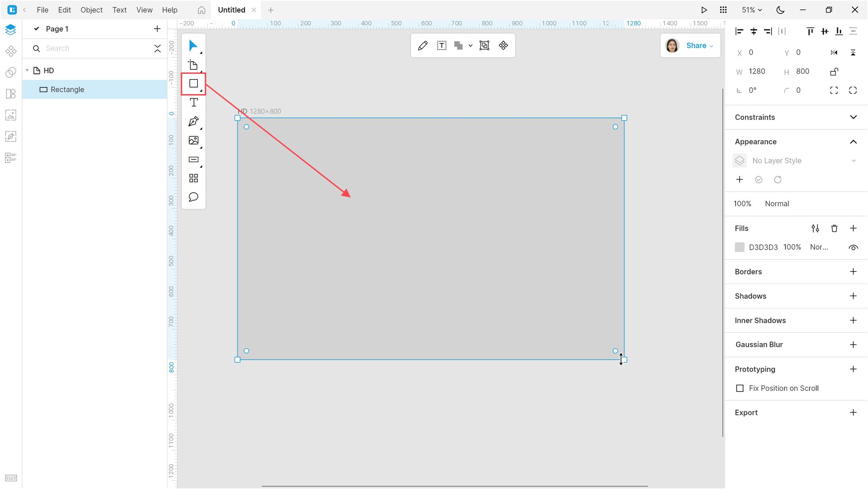Click the D3D3D3 fill color swatch
868x489 pixels.
(740, 248)
